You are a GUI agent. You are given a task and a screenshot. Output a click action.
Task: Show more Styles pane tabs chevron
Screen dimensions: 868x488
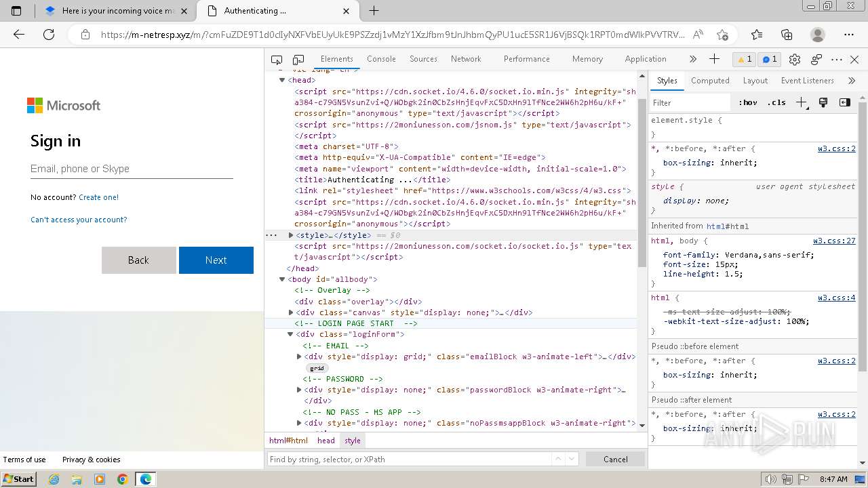[852, 81]
